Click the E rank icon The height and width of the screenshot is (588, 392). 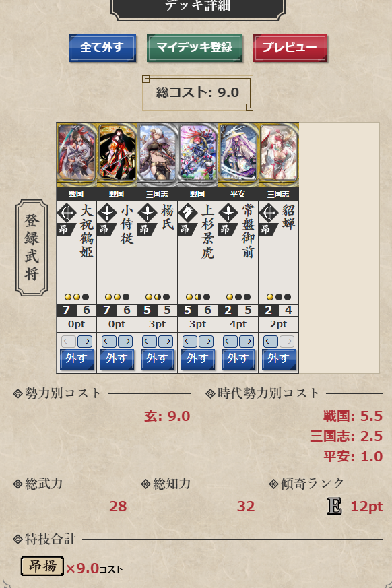334,507
